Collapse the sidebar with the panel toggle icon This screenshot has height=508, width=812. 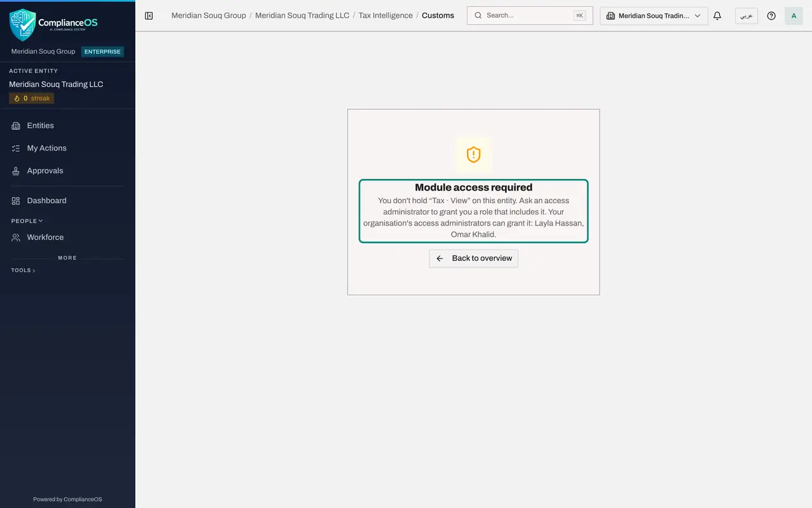click(149, 16)
